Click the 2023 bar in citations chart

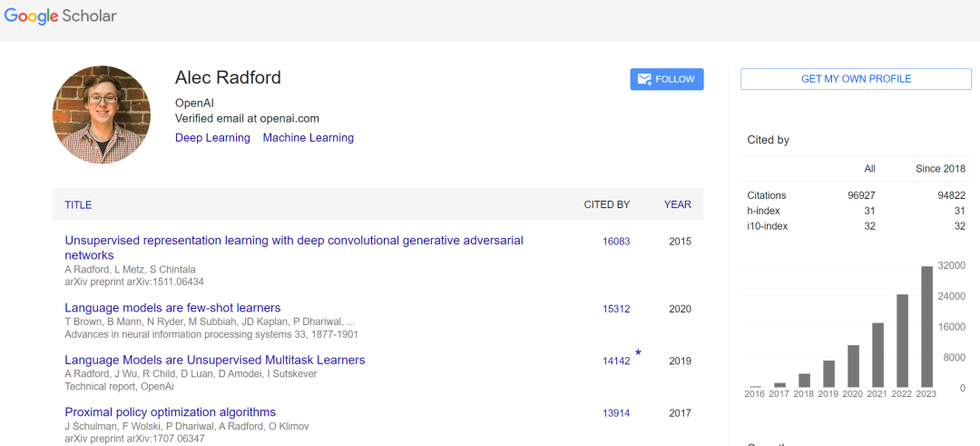pos(926,326)
